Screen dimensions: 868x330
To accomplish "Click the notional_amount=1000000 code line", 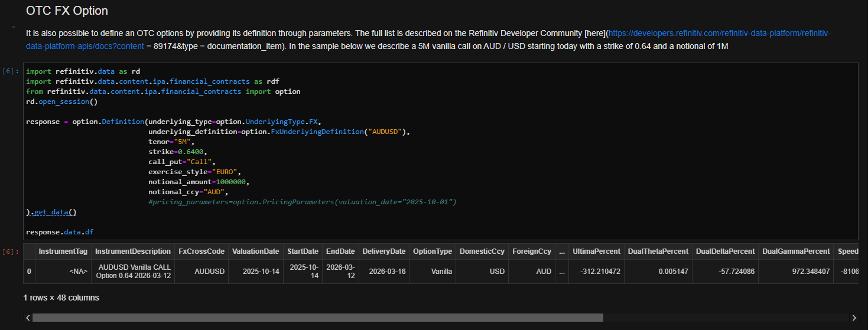I will pyautogui.click(x=199, y=182).
